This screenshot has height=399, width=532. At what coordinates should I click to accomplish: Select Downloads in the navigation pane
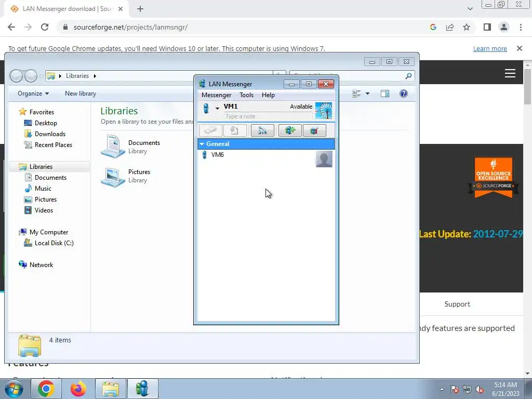[50, 134]
